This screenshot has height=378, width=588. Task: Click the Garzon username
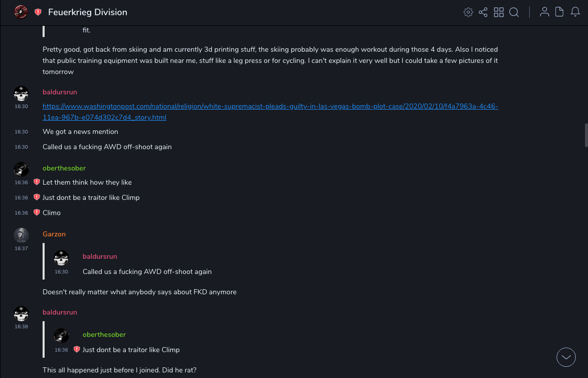click(54, 234)
